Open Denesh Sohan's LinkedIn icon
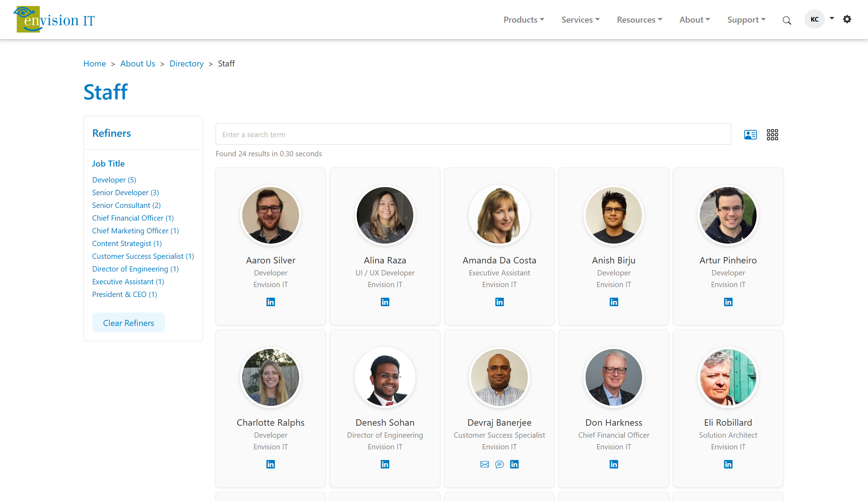This screenshot has width=868, height=501. click(385, 464)
